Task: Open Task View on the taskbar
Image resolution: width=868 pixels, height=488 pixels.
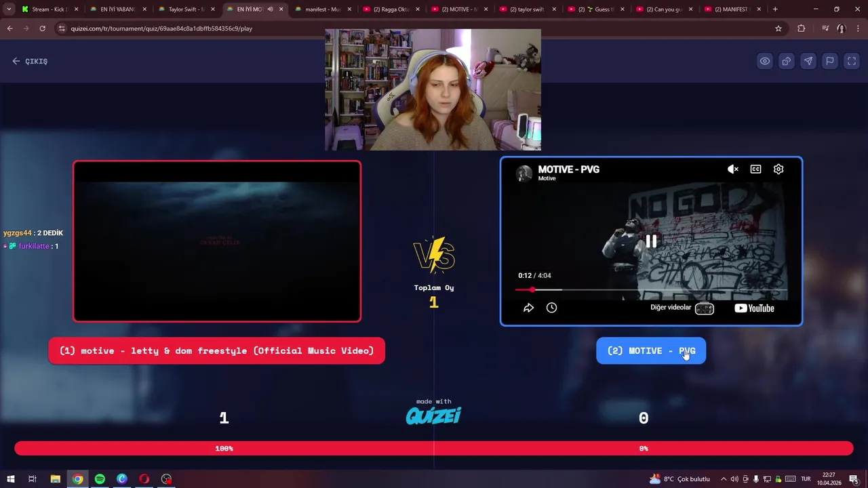Action: click(x=32, y=479)
